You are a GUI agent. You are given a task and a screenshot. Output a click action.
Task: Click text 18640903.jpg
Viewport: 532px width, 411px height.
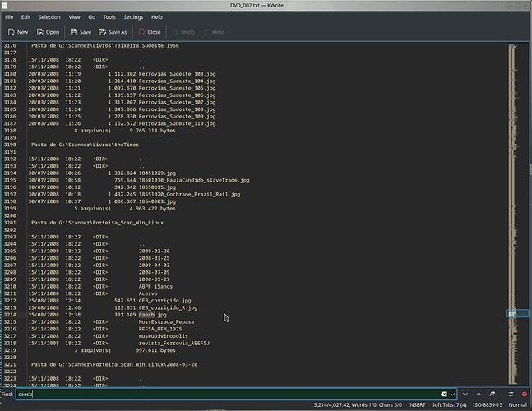click(x=157, y=201)
